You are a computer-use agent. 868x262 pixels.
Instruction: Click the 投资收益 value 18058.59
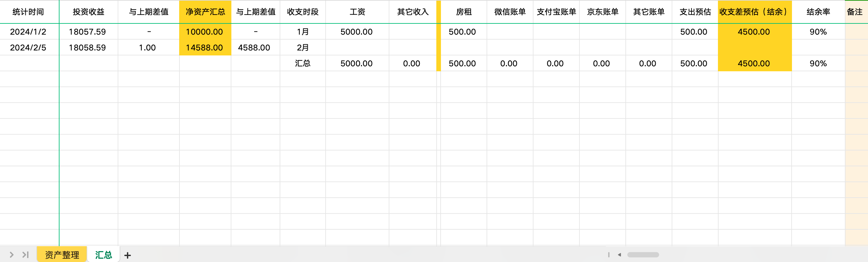pyautogui.click(x=87, y=48)
